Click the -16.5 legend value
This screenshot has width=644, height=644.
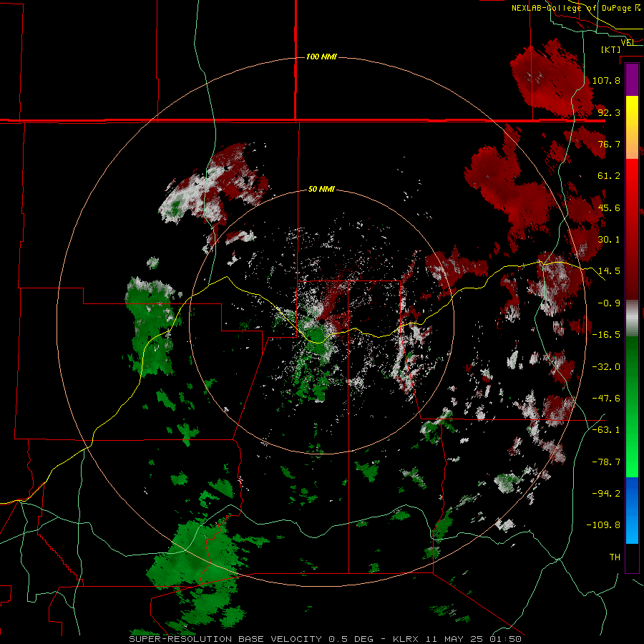[x=606, y=335]
